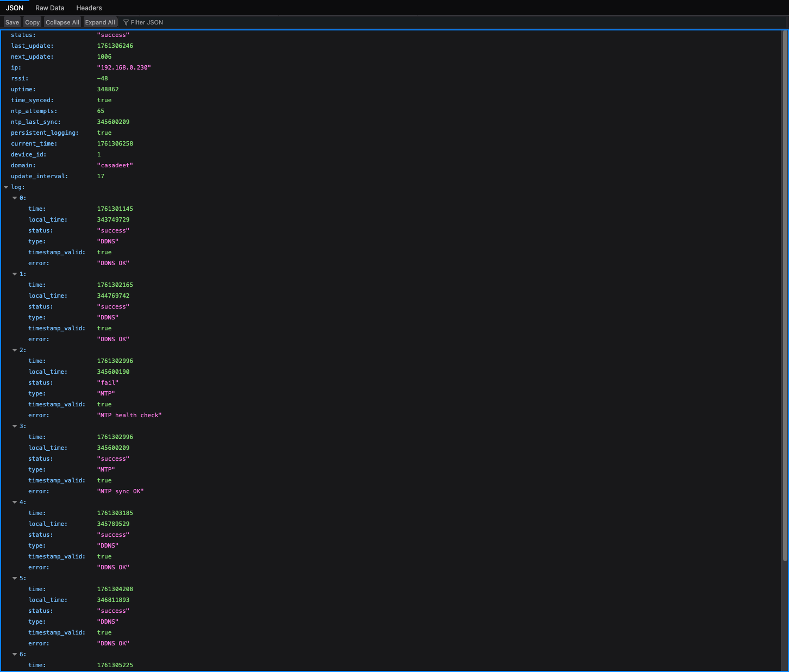Copy the JSON with Copy button
The image size is (789, 672).
pyautogui.click(x=33, y=22)
